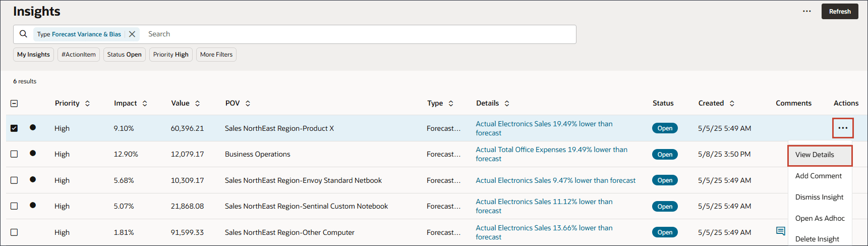Sort by the Priority column

87,103
